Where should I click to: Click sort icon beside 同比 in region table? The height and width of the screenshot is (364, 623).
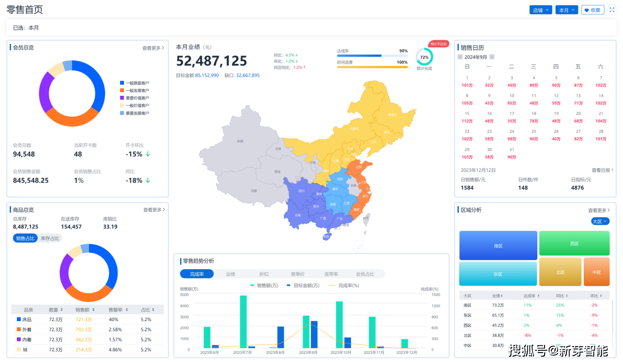pos(567,296)
